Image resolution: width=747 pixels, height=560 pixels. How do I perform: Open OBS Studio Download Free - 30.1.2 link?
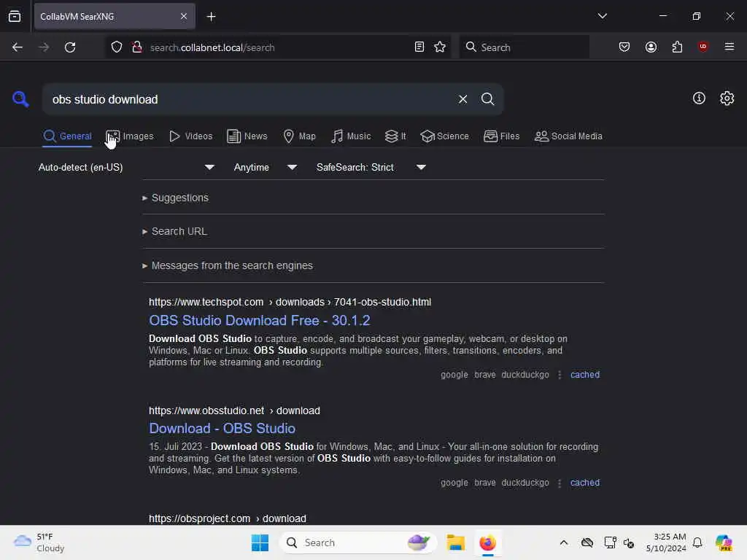[259, 321]
